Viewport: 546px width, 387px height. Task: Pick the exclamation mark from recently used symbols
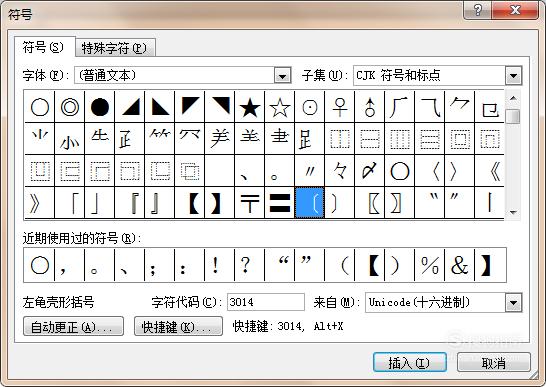click(220, 265)
